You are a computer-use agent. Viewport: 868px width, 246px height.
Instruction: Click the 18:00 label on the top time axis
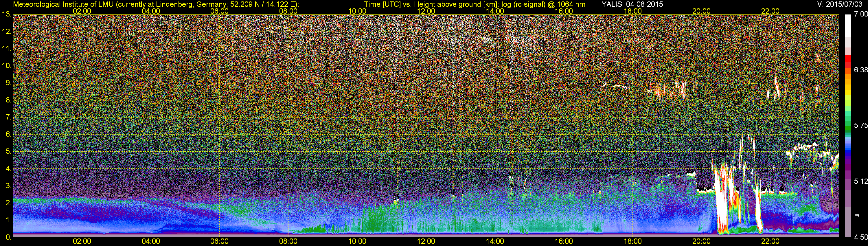click(x=632, y=11)
